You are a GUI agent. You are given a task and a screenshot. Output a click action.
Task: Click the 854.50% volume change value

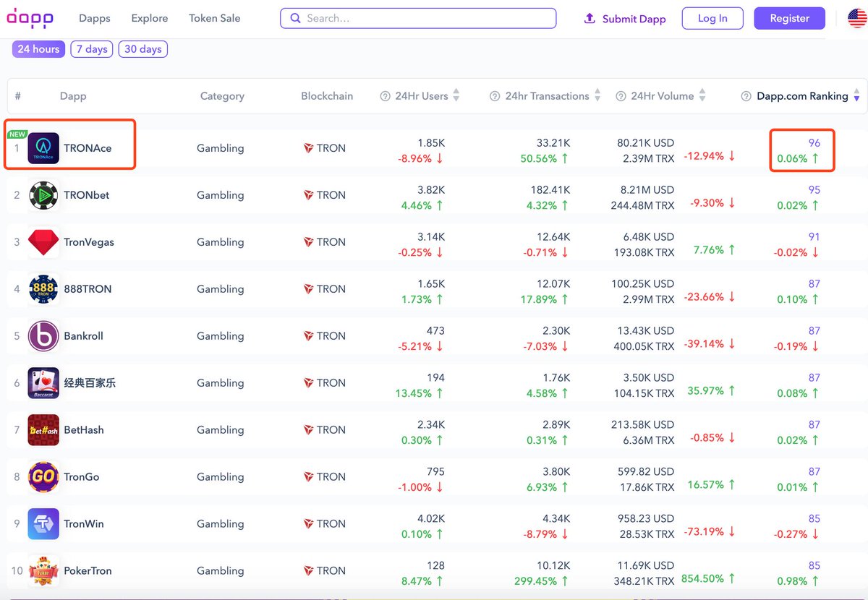(x=703, y=578)
